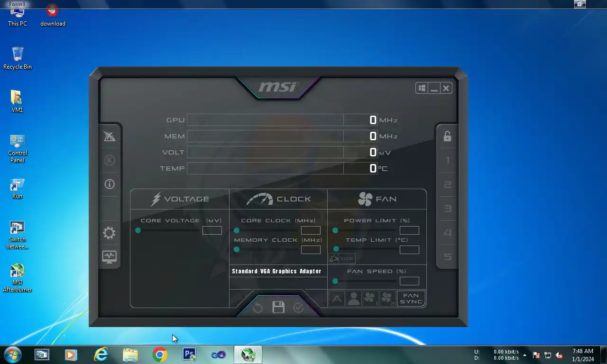Open the MSI Combustor stress test plane icon
607x364 pixels.
(x=109, y=136)
